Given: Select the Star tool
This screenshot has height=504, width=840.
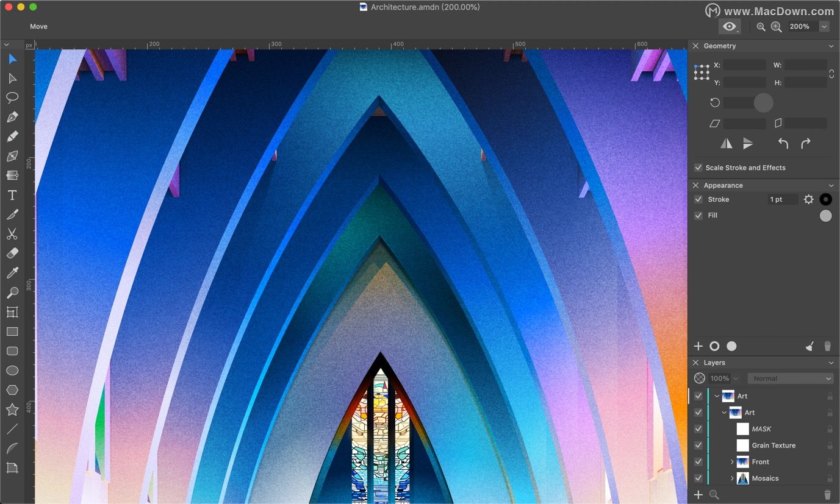Looking at the screenshot, I should coord(12,410).
